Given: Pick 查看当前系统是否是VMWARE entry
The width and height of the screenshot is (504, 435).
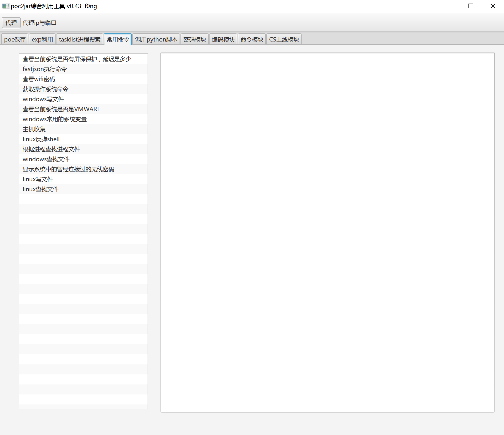Looking at the screenshot, I should 62,109.
